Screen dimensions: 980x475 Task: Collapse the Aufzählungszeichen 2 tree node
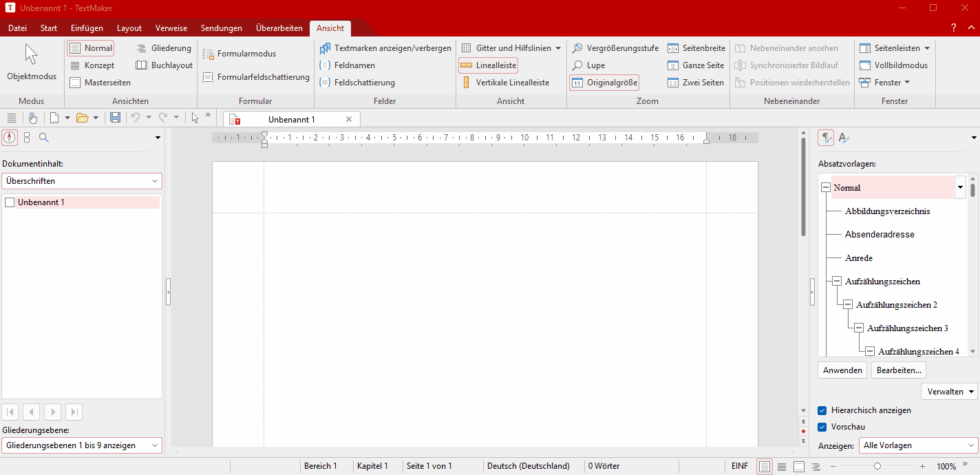point(849,304)
